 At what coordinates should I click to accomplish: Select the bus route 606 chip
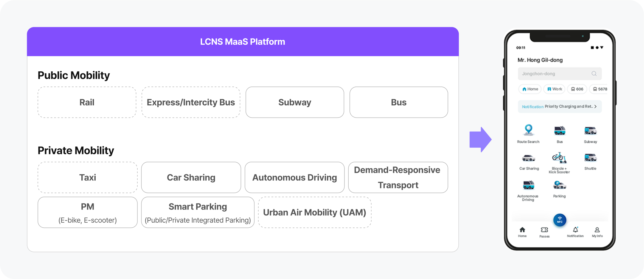coord(577,89)
